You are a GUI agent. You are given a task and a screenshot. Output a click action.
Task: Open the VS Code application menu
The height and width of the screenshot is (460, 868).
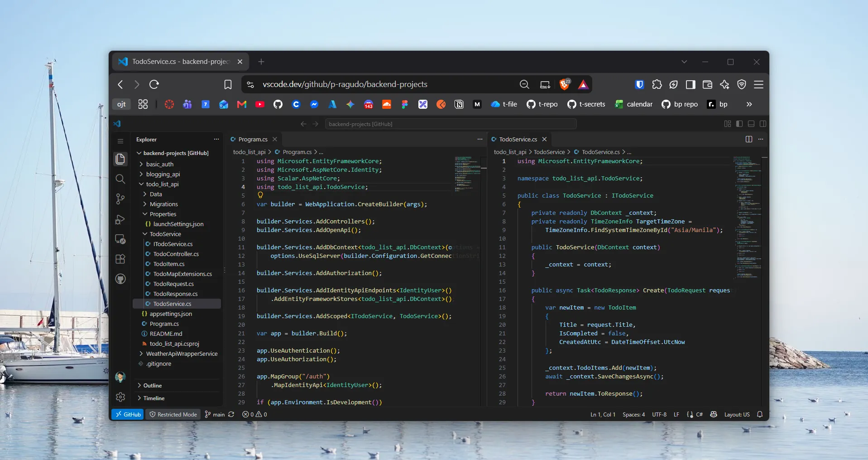click(x=120, y=141)
